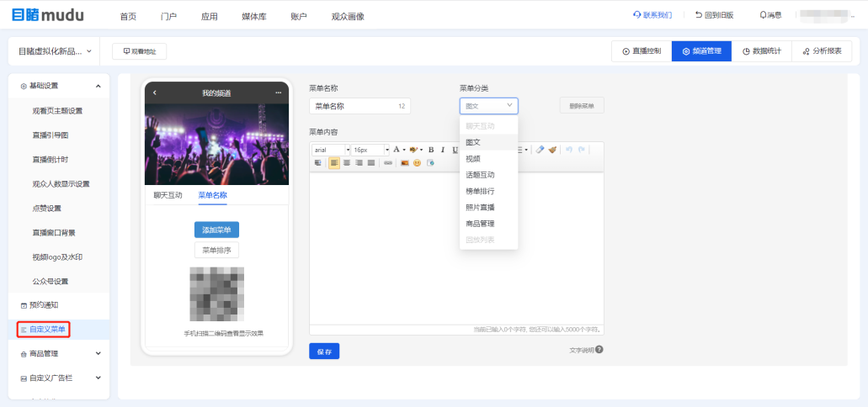Select 话题互动 from the category list
This screenshot has height=407, width=868.
(489, 175)
